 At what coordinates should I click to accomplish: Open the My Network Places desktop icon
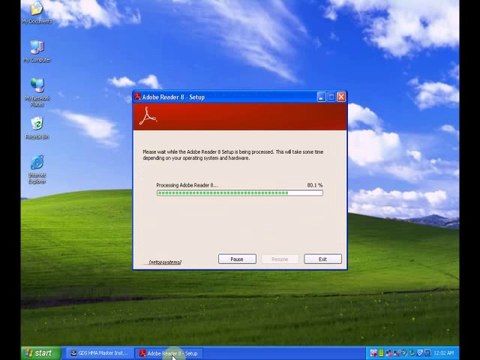[x=37, y=92]
